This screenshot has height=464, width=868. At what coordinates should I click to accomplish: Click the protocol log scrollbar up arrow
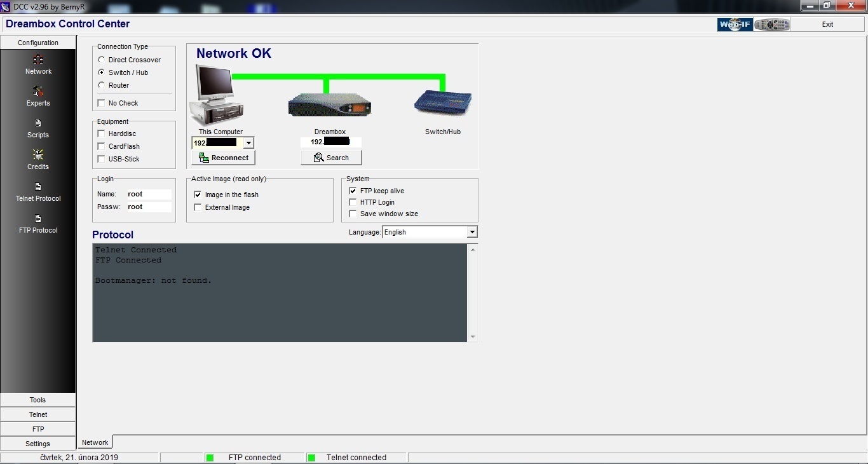pos(473,249)
